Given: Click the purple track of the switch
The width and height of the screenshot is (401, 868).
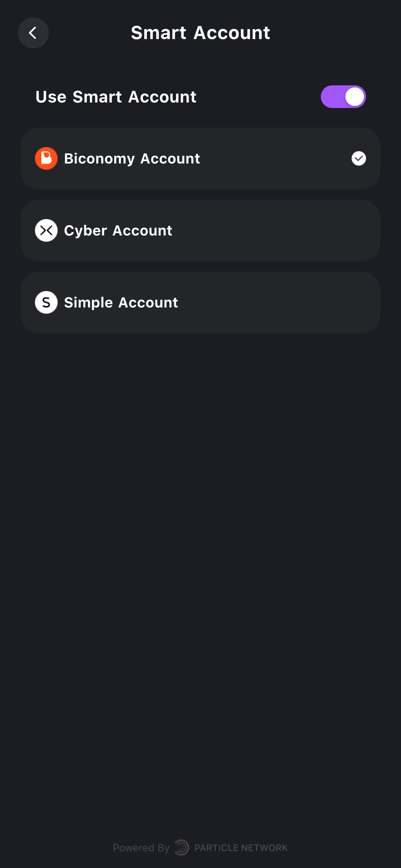Looking at the screenshot, I should pos(332,97).
